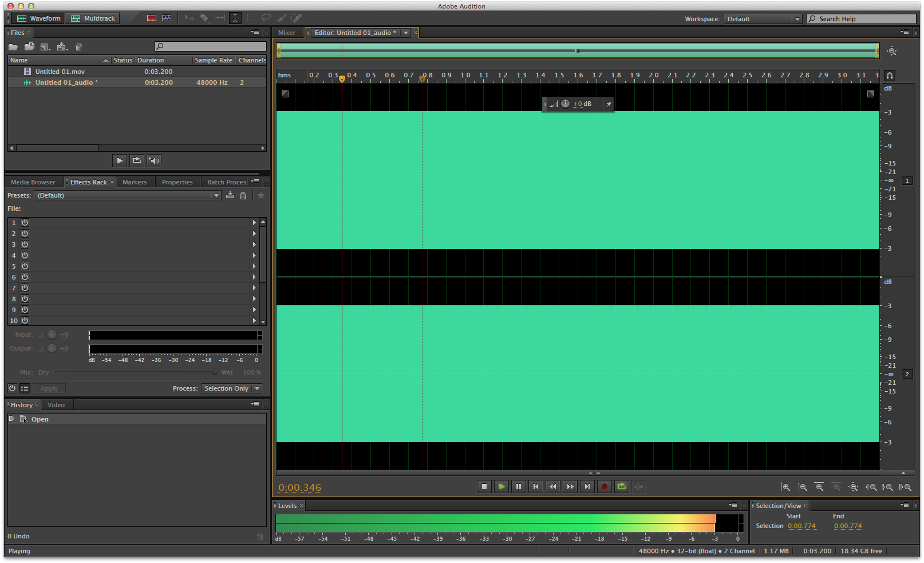Sort files by the Duration column
The width and height of the screenshot is (924, 563).
pos(163,61)
